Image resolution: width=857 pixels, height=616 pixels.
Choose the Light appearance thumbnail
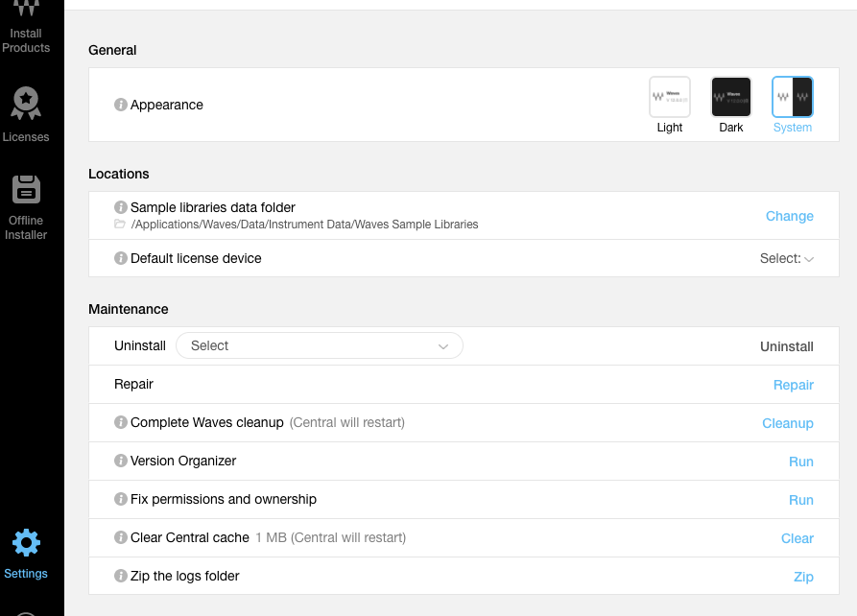670,97
